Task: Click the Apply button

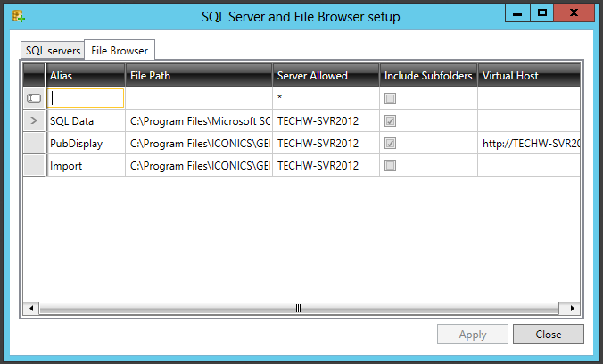Action: pyautogui.click(x=473, y=335)
